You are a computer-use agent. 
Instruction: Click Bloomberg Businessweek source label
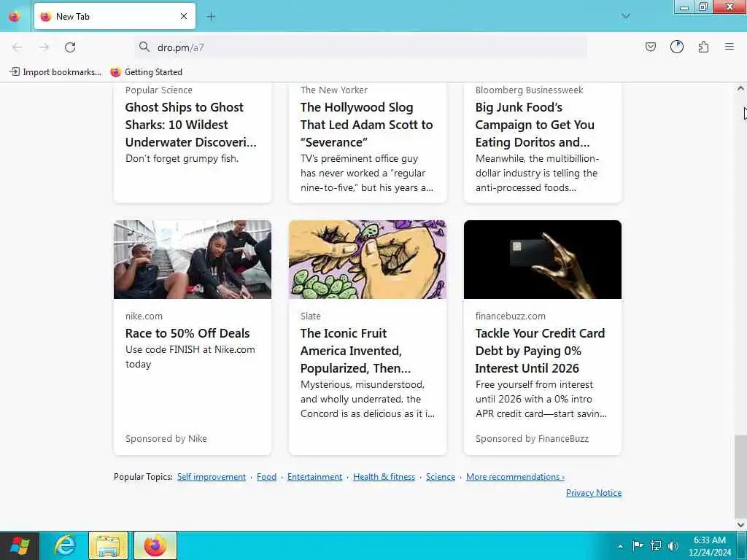pyautogui.click(x=530, y=90)
